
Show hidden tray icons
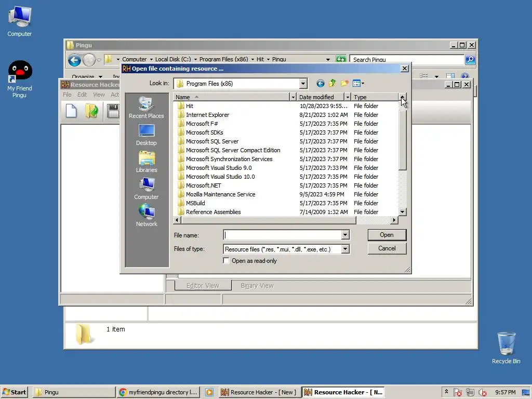click(446, 392)
